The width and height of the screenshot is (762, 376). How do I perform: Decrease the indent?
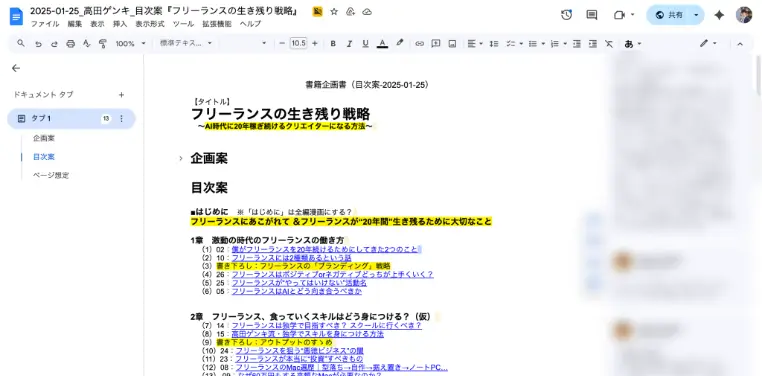pos(577,44)
